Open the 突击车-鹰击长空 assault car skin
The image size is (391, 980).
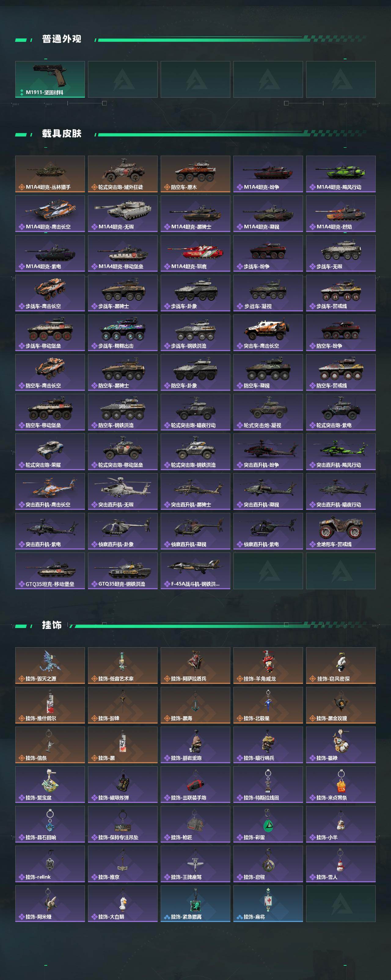268,333
